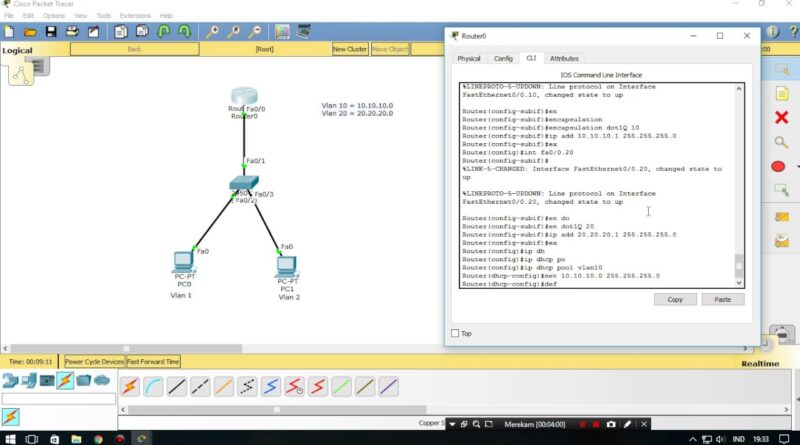Select PC1 on the workspace

(x=286, y=267)
